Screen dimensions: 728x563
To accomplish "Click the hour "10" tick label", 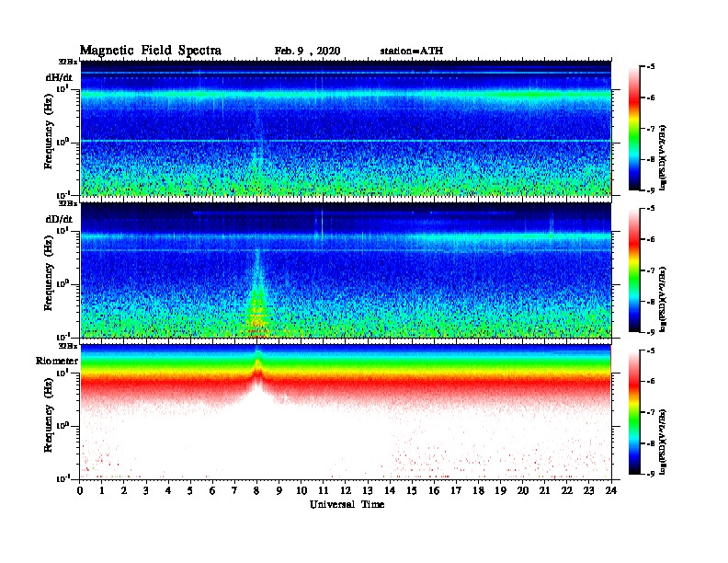I will [301, 491].
